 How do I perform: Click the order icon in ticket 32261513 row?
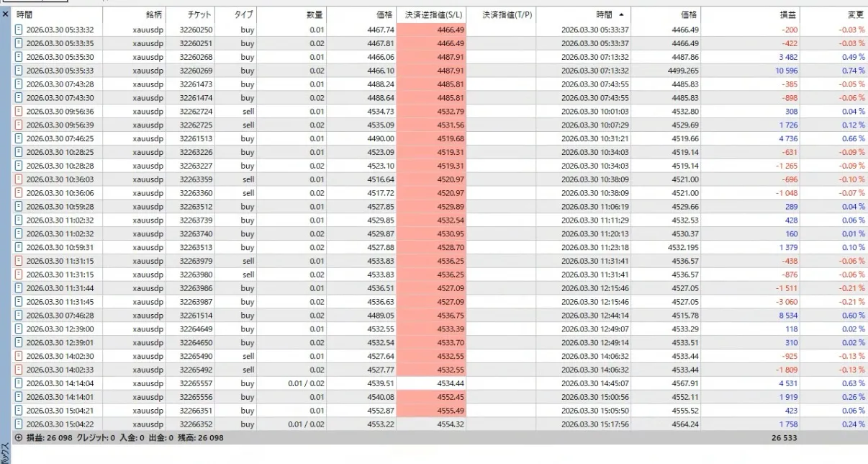(19, 138)
